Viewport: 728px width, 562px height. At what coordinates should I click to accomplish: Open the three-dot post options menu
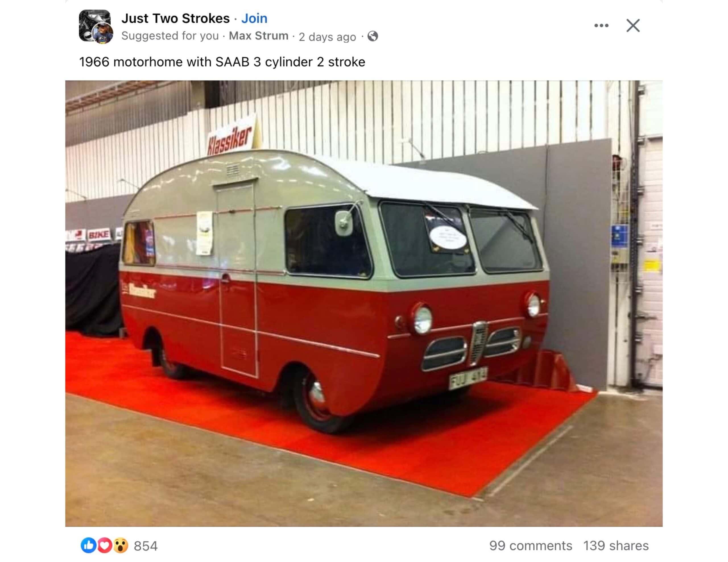tap(601, 26)
